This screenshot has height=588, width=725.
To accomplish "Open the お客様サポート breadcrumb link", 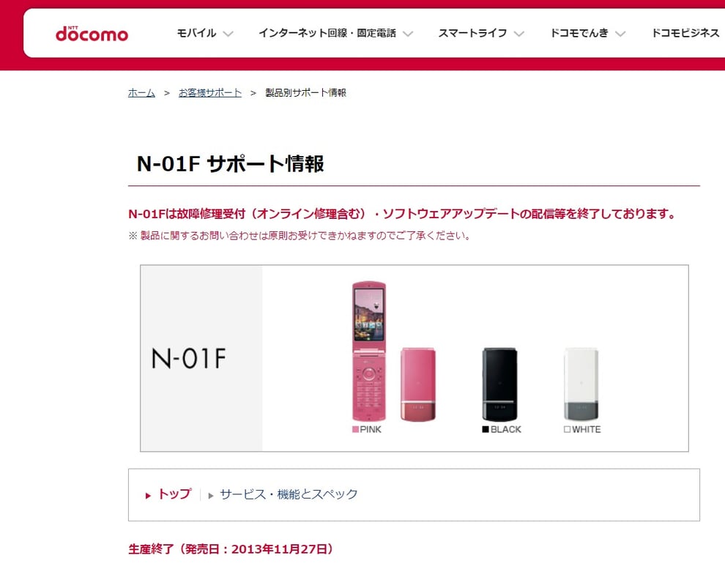I will click(210, 93).
